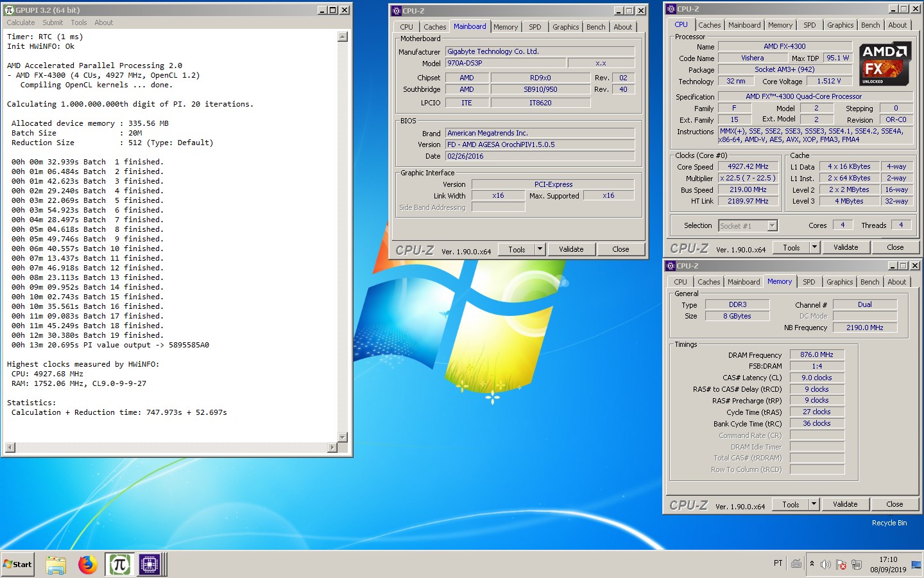
Task: Click the 4927.42 MHz Core Speed value
Action: [x=748, y=166]
